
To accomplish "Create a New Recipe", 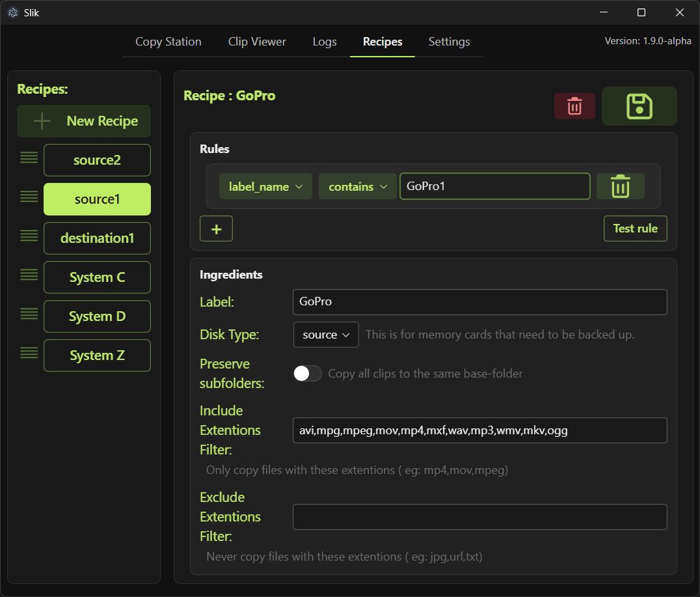I will (84, 121).
